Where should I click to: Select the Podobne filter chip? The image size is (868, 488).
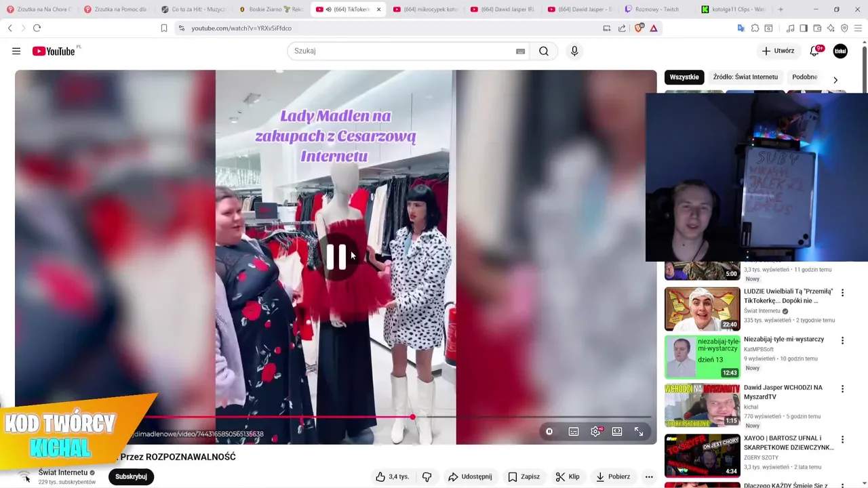pyautogui.click(x=805, y=77)
